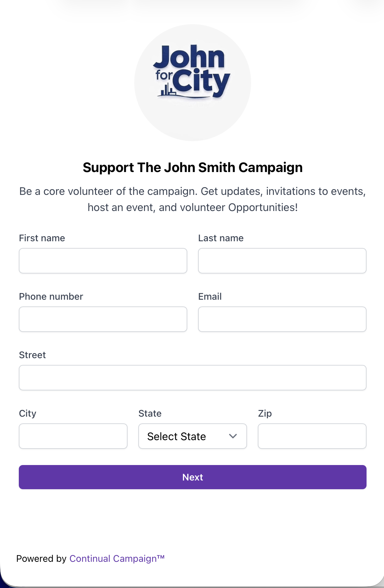The image size is (384, 588).
Task: Click the Street field label
Action: pos(32,355)
